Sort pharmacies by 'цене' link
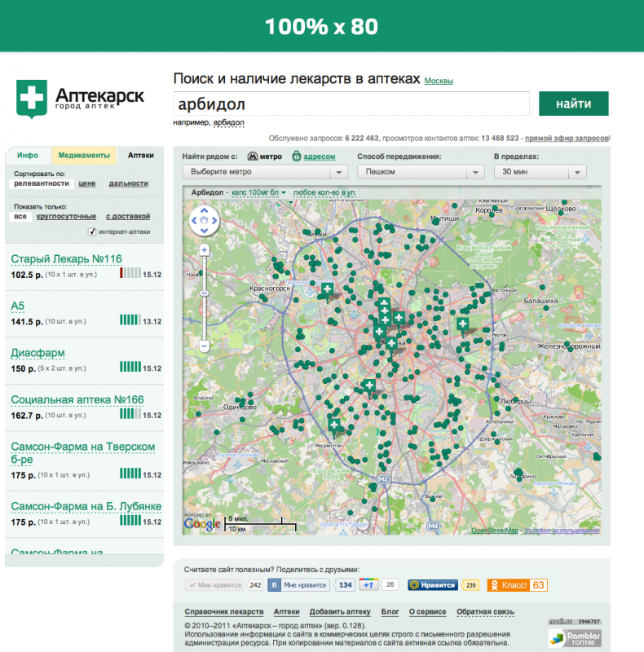This screenshot has width=644, height=652. pyautogui.click(x=87, y=183)
